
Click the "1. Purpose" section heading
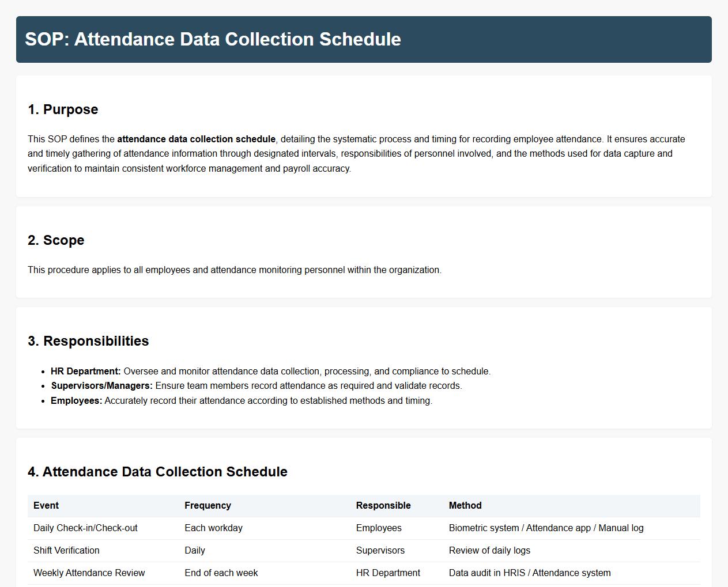tap(63, 109)
